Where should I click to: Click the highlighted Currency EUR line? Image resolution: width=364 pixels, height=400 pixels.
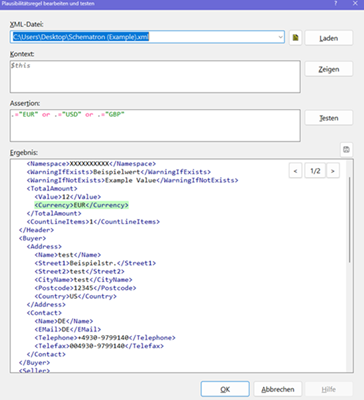point(81,205)
